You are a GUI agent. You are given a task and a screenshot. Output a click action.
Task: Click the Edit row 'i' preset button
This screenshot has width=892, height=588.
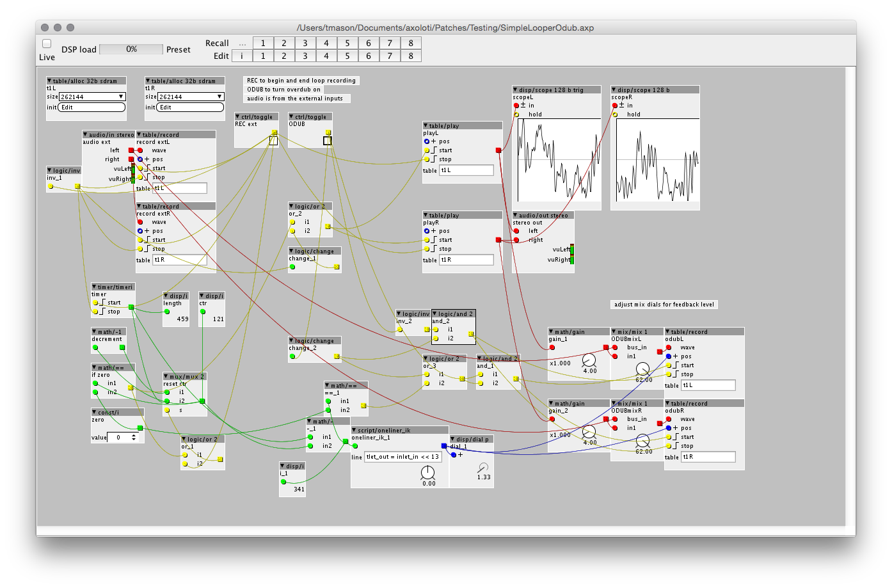coord(242,56)
